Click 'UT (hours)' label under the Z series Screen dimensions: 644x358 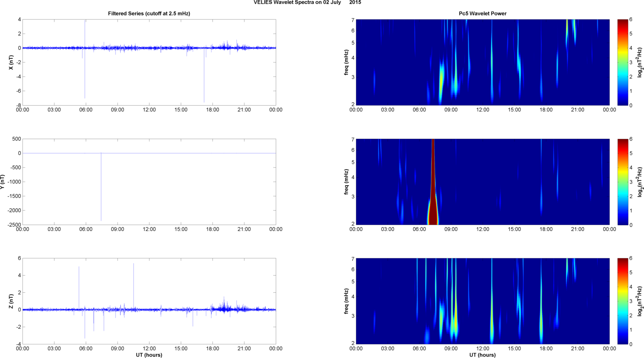(x=149, y=355)
